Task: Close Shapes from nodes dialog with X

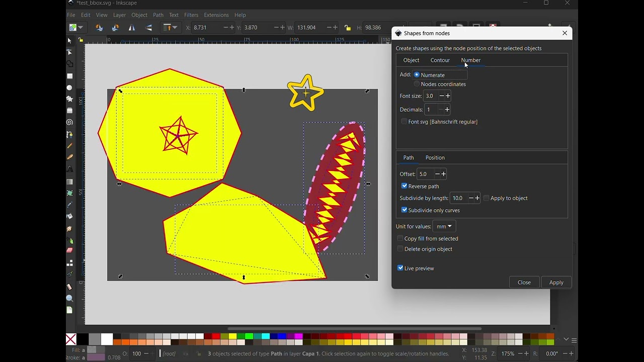Action: point(565,33)
